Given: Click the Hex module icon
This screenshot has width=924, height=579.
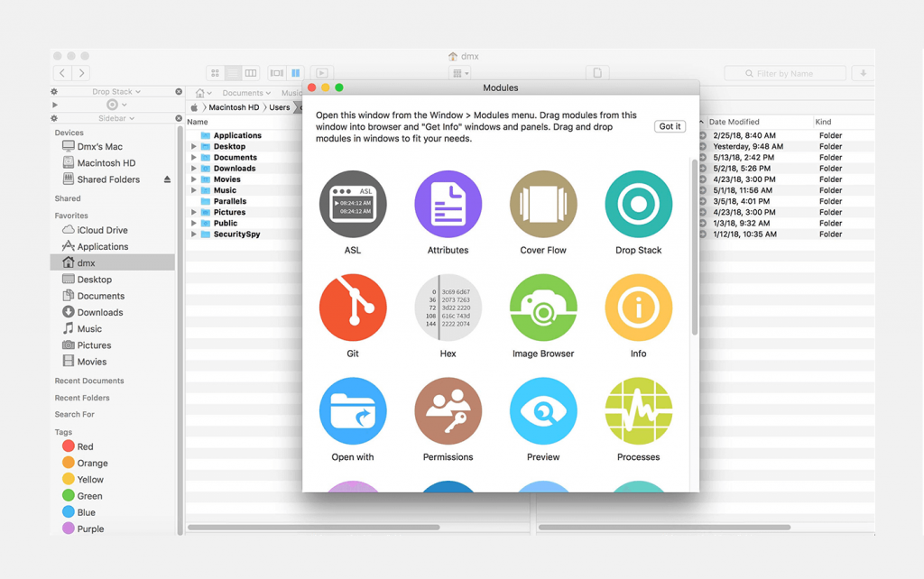Looking at the screenshot, I should pyautogui.click(x=448, y=308).
